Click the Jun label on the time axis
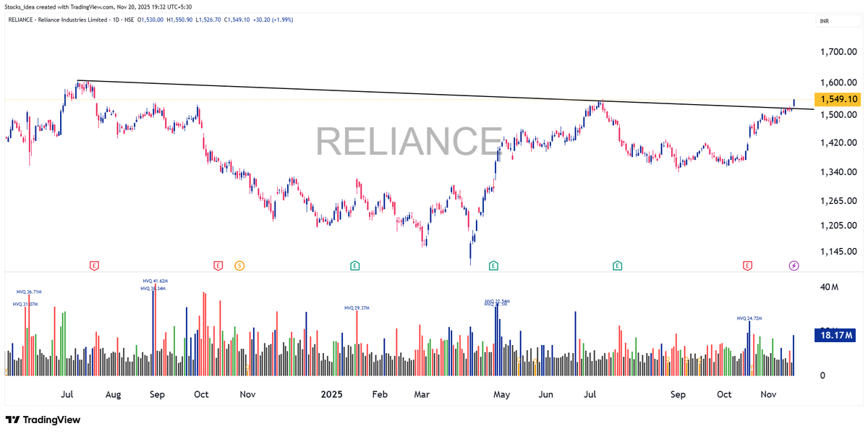 click(x=546, y=394)
